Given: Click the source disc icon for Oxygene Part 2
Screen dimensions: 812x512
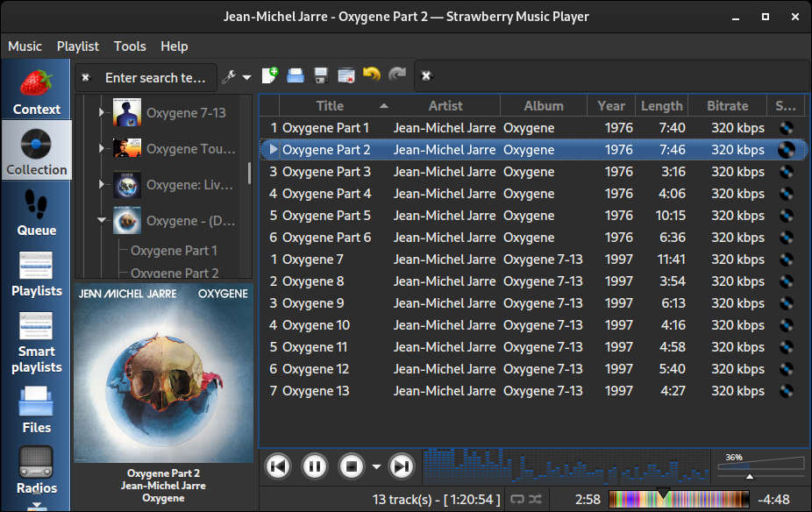Looking at the screenshot, I should [786, 150].
